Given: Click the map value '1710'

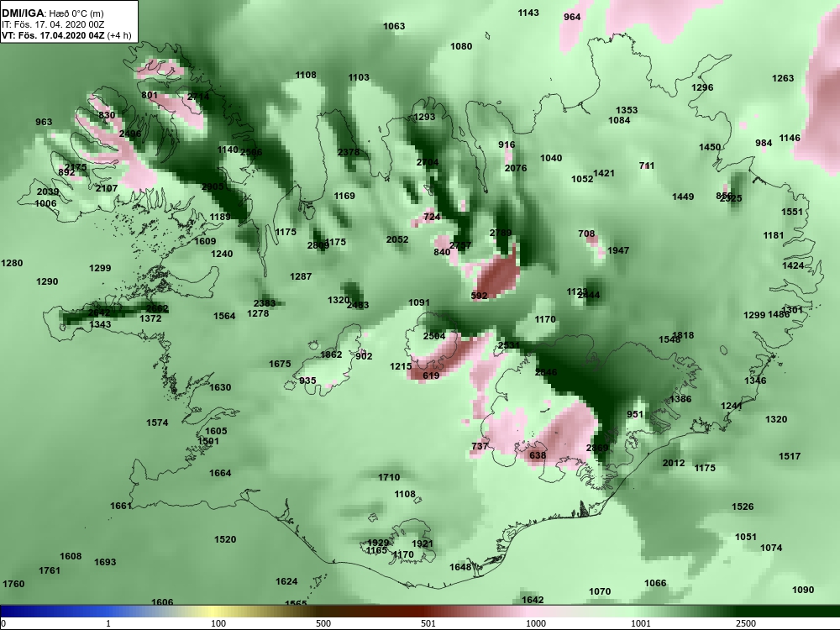Looking at the screenshot, I should [x=389, y=478].
